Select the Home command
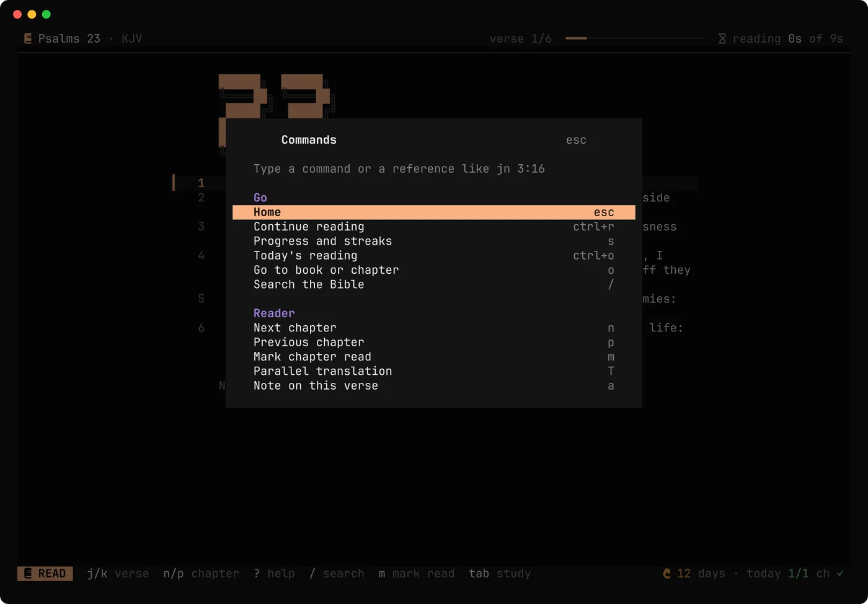Viewport: 868px width, 604px height. pos(434,212)
